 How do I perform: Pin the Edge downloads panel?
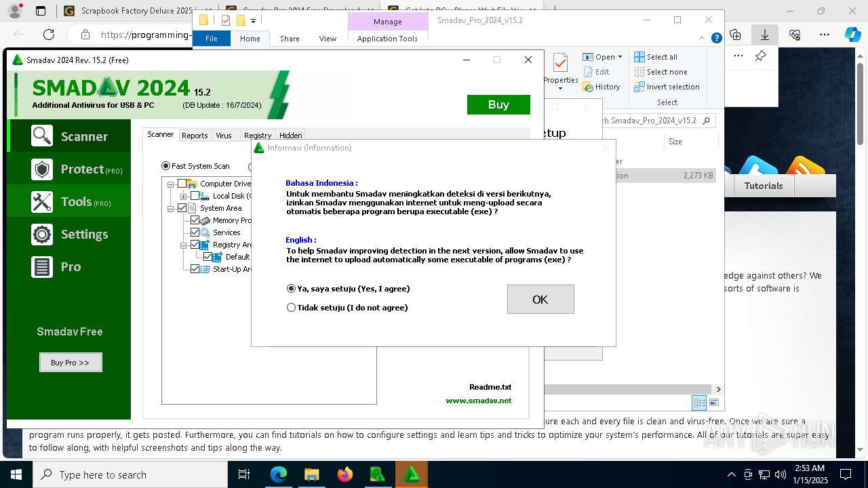[x=760, y=56]
